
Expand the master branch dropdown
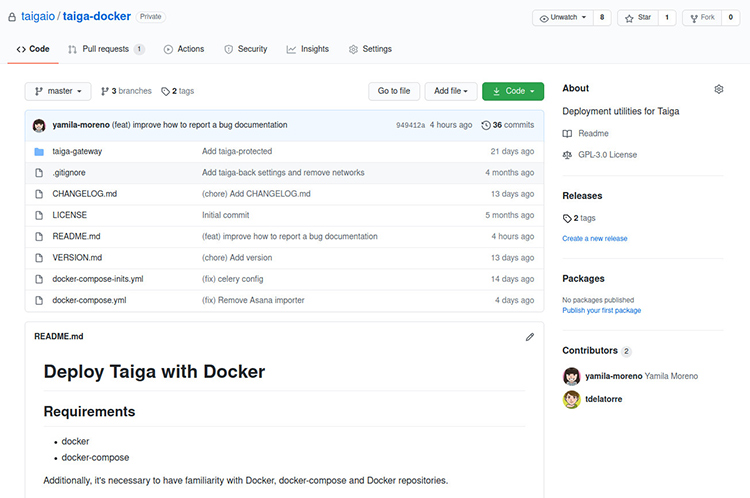(58, 91)
